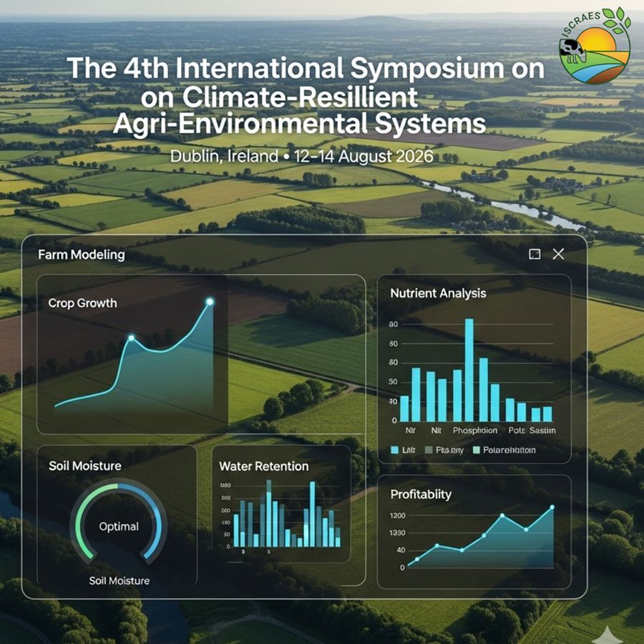Select the Nutrient Analysis tab header
This screenshot has height=644, width=644.
pyautogui.click(x=437, y=293)
